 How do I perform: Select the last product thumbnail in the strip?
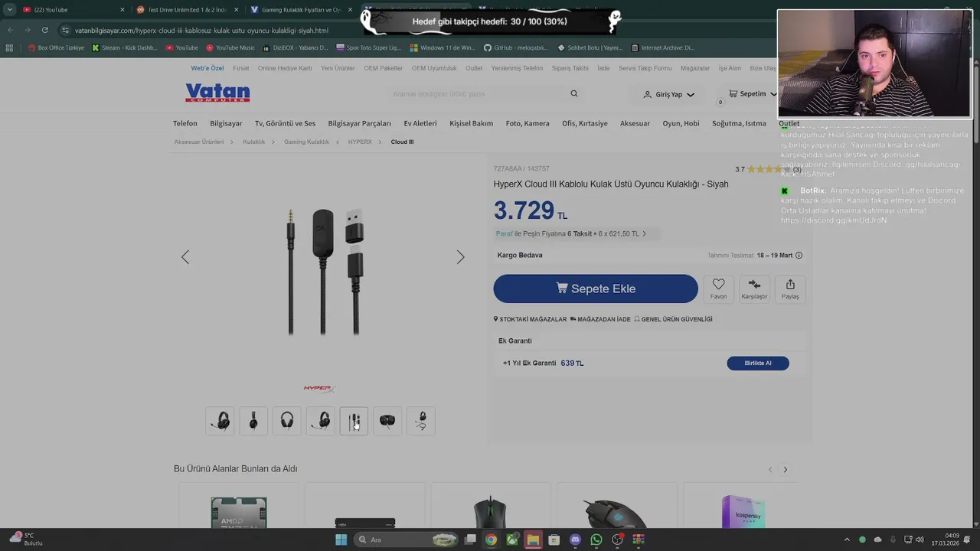(421, 421)
